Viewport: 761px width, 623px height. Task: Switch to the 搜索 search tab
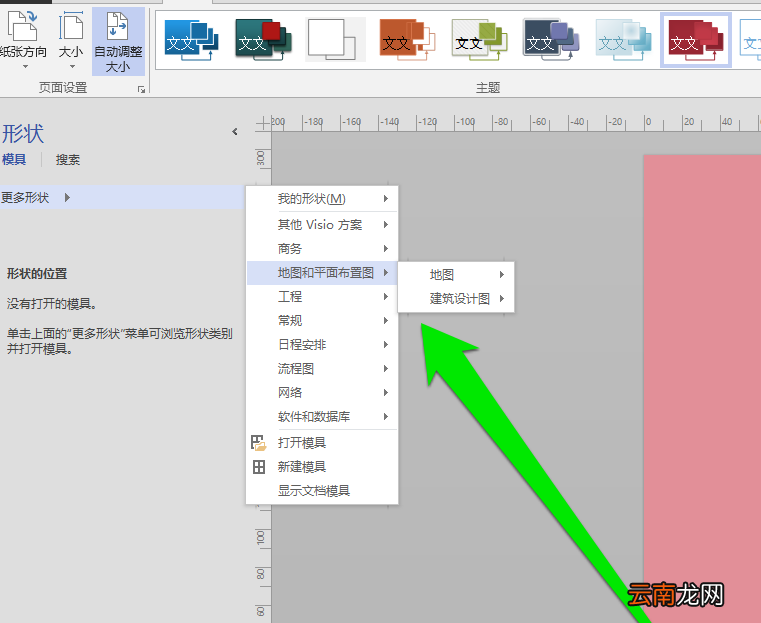point(67,159)
